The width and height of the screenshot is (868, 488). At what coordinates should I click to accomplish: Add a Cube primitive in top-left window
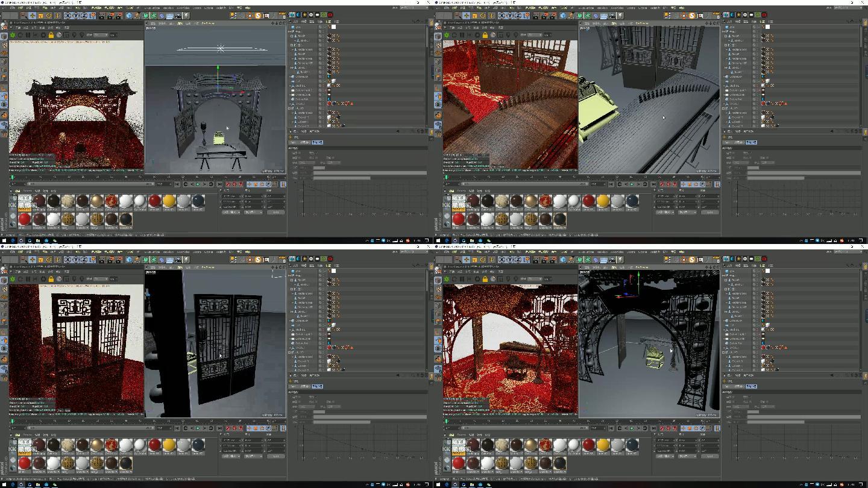(x=129, y=15)
